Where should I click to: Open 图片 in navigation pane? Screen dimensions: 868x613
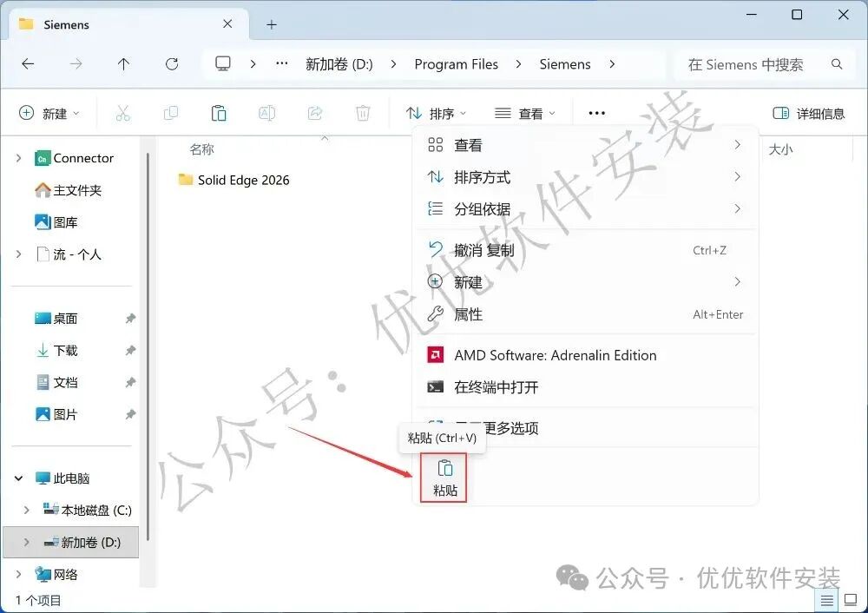click(x=56, y=414)
